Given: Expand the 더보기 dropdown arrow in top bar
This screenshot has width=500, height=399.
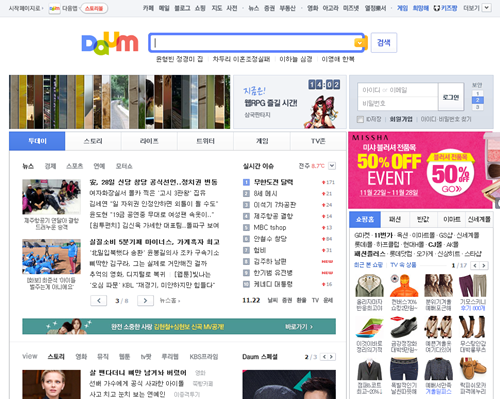Looking at the screenshot, I should [487, 8].
